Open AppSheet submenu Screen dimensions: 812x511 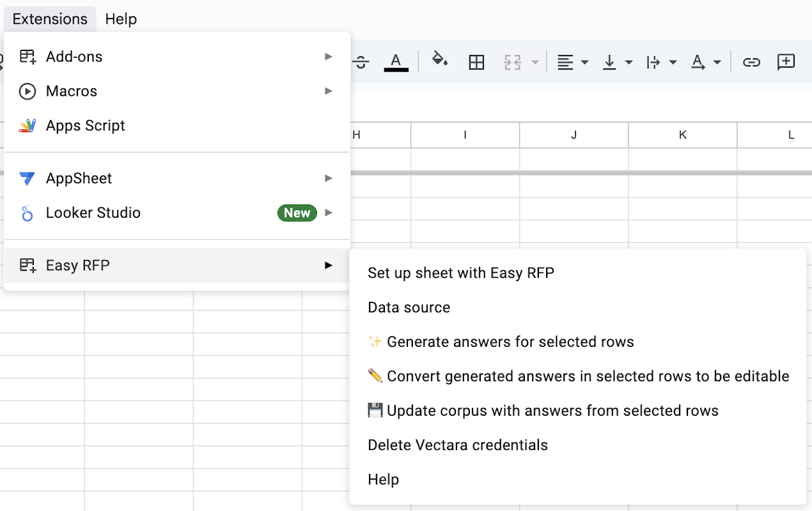pos(177,178)
